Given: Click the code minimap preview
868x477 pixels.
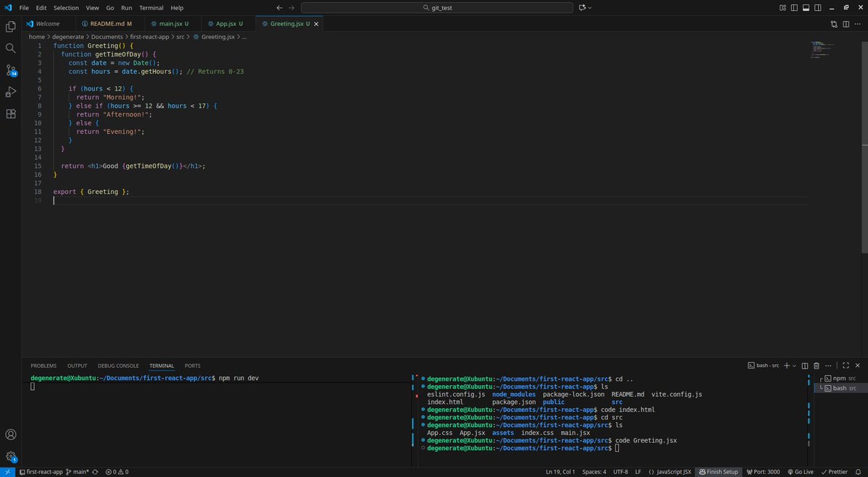Looking at the screenshot, I should coord(822,49).
